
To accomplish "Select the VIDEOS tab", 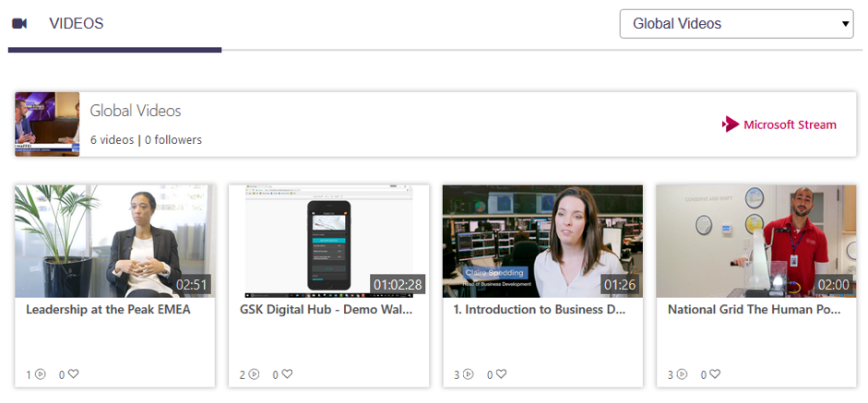I will [x=76, y=24].
